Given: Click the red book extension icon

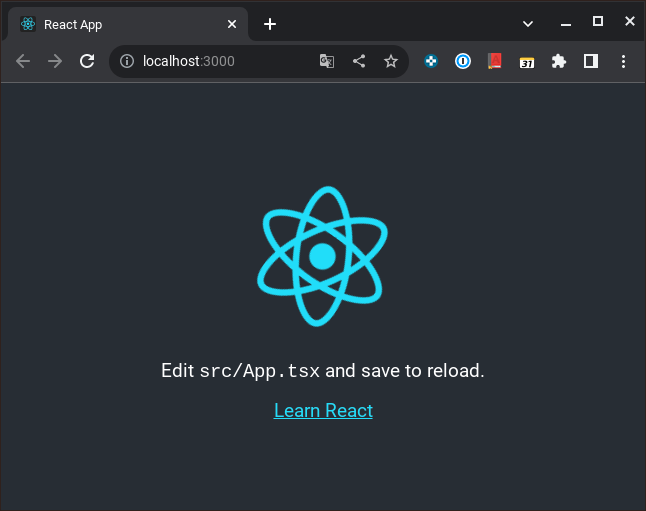Looking at the screenshot, I should [494, 61].
